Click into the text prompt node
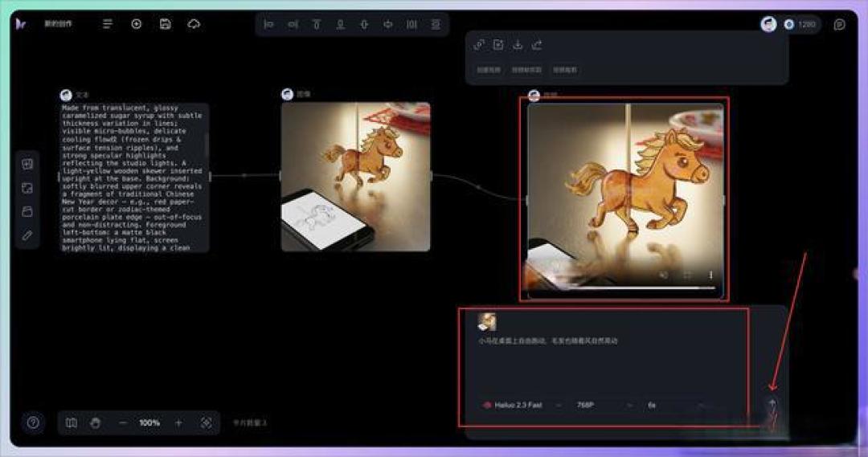The width and height of the screenshot is (868, 457). click(x=134, y=177)
